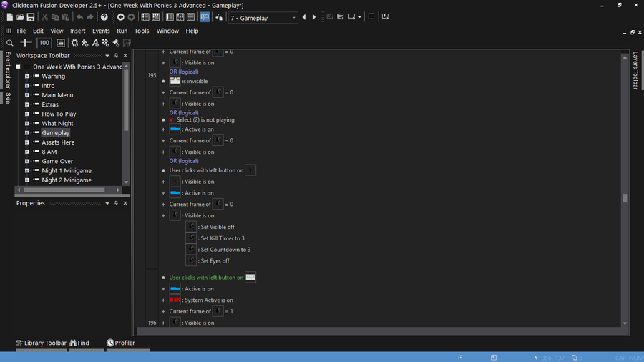The image size is (644, 362).
Task: Select event line number 195
Action: click(x=152, y=76)
